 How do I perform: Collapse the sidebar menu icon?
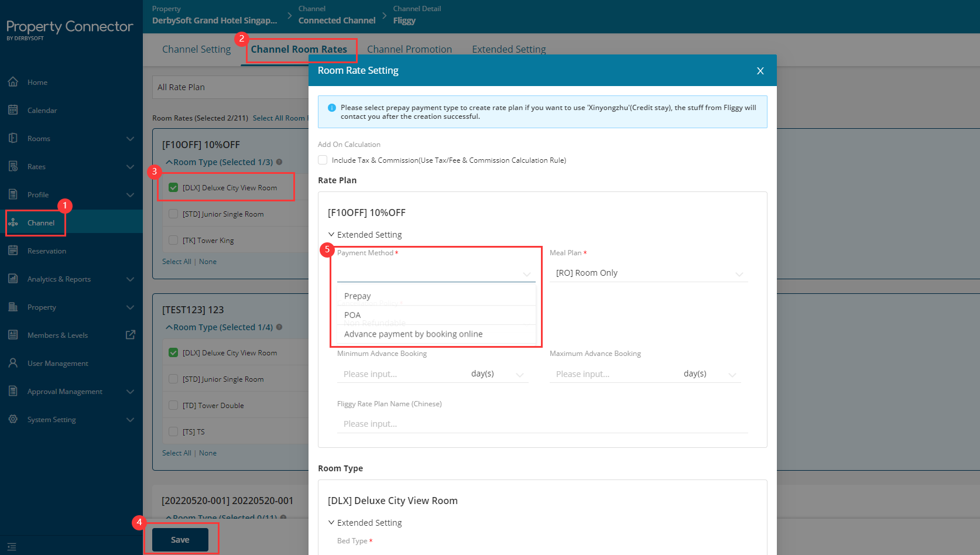click(12, 546)
